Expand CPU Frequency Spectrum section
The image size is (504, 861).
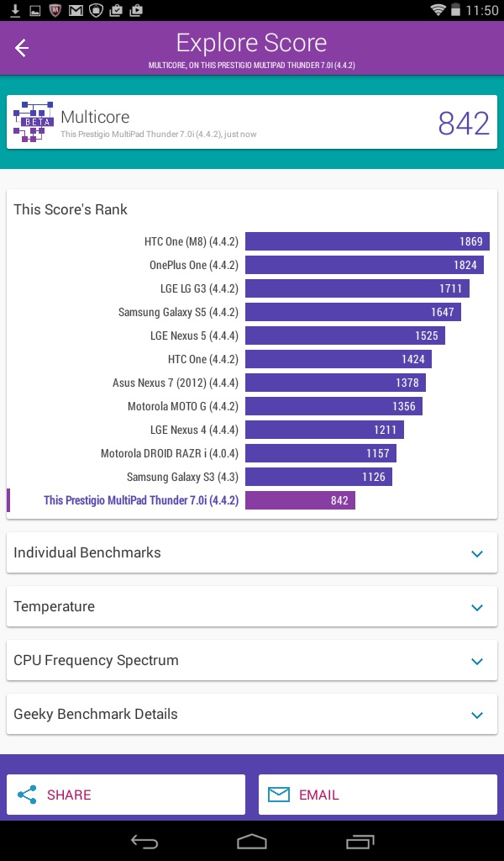(x=477, y=661)
